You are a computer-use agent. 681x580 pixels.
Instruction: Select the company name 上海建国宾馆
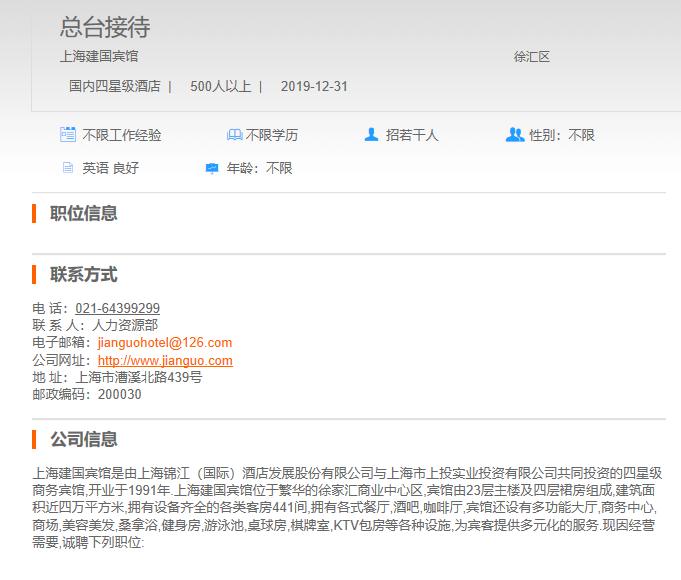click(99, 57)
